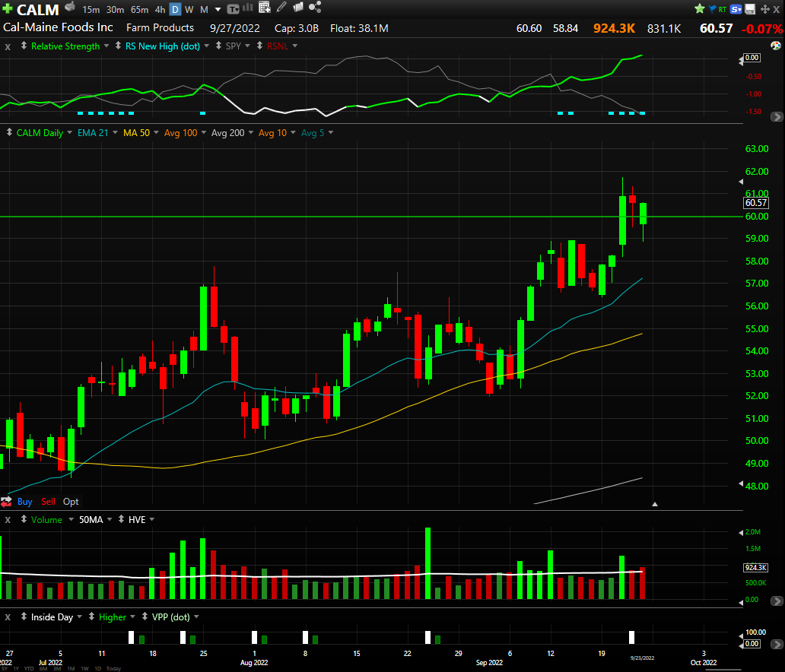Click the buy/sell swap arrows icon

point(6,502)
